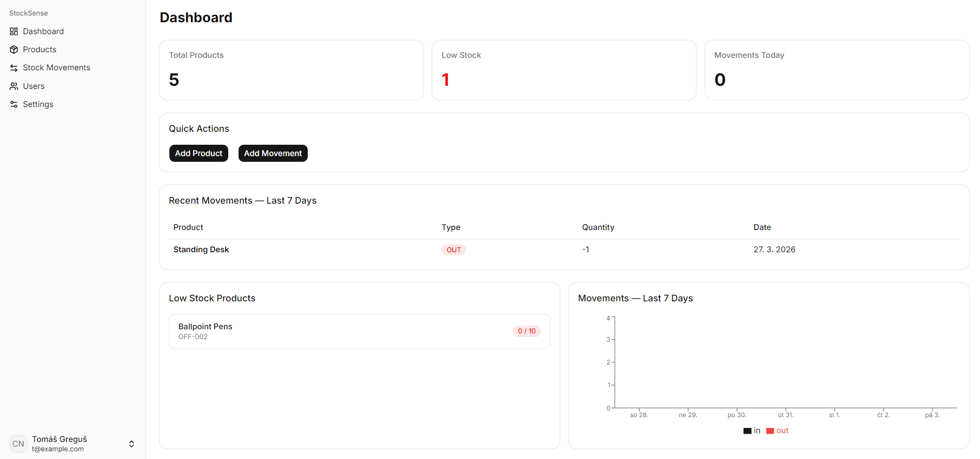The height and width of the screenshot is (459, 980).
Task: Click the Total Products summary card
Action: (x=291, y=70)
